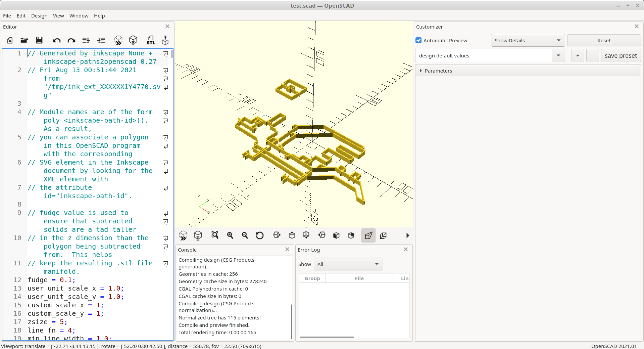Click the editor vertical scrollbar handle

click(172, 54)
